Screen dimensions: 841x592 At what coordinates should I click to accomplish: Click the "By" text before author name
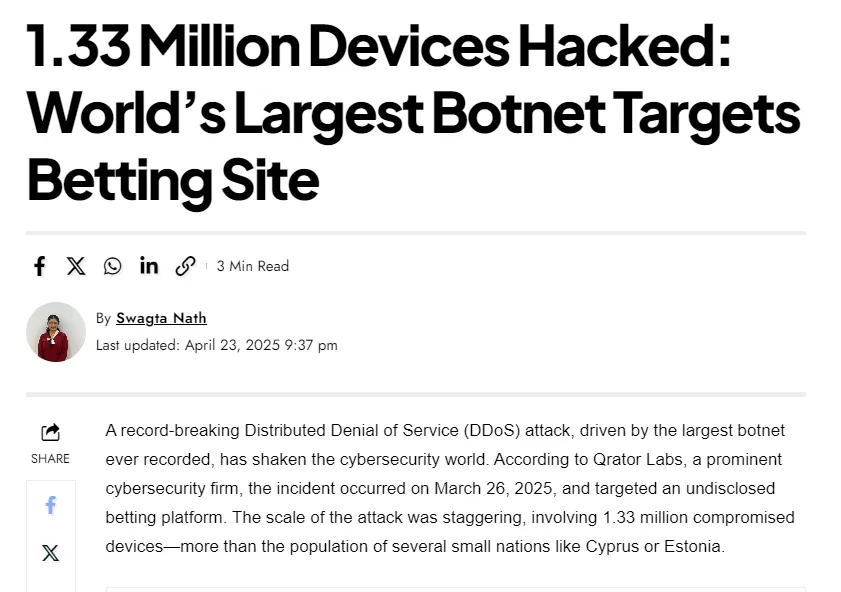[x=103, y=318]
